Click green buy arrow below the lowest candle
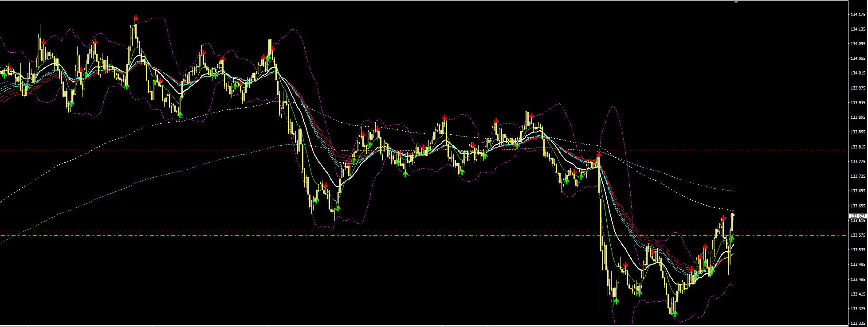This screenshot has height=327, width=868. pyautogui.click(x=675, y=313)
